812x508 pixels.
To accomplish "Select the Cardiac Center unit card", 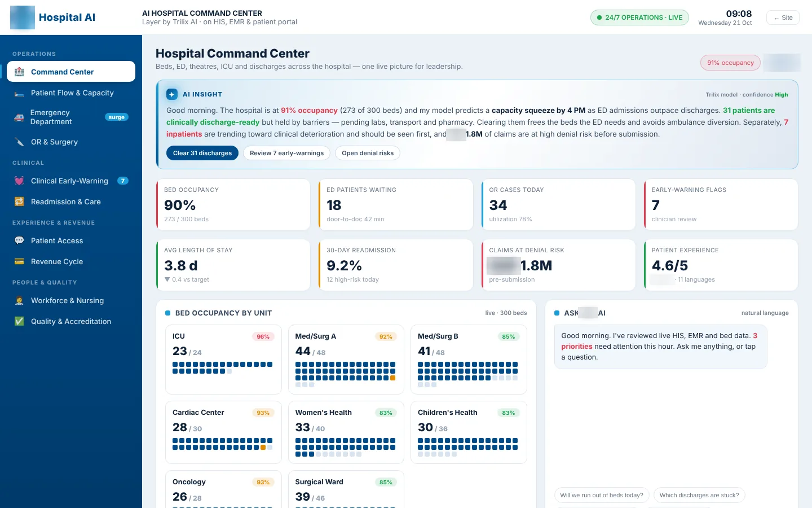I will 223,432.
